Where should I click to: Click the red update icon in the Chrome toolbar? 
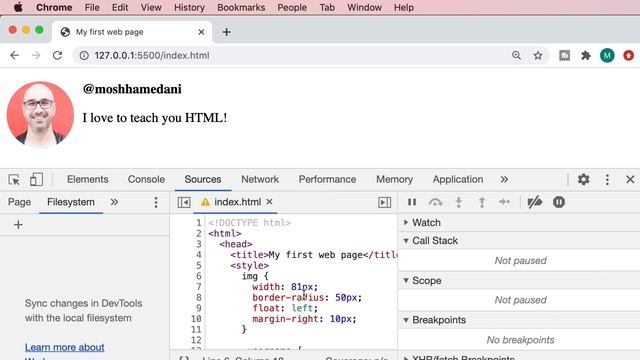pos(629,56)
